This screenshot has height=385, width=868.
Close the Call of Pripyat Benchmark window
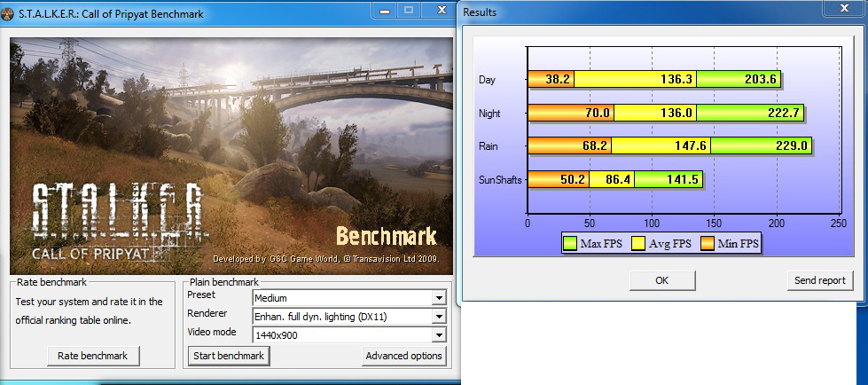tap(442, 10)
